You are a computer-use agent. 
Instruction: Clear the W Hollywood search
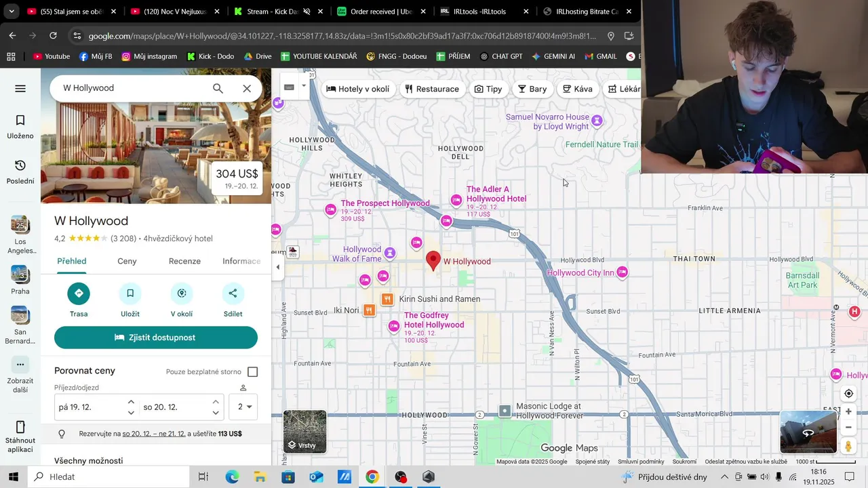pyautogui.click(x=247, y=88)
